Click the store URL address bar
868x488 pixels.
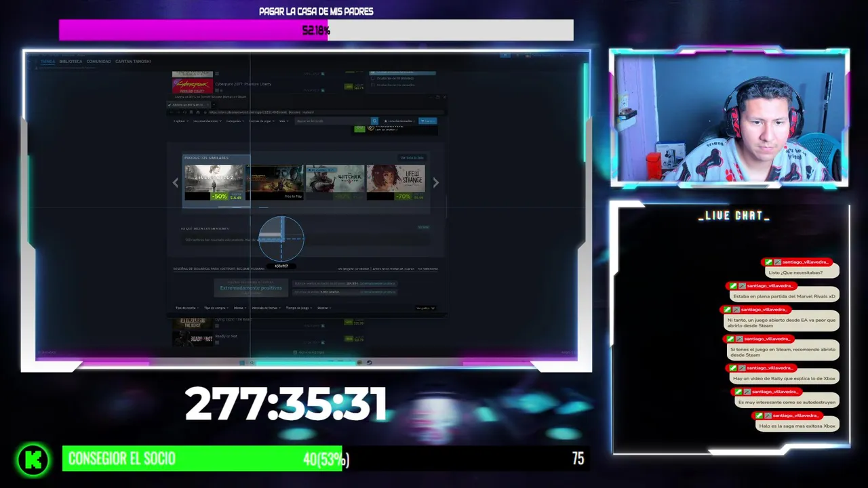point(325,112)
